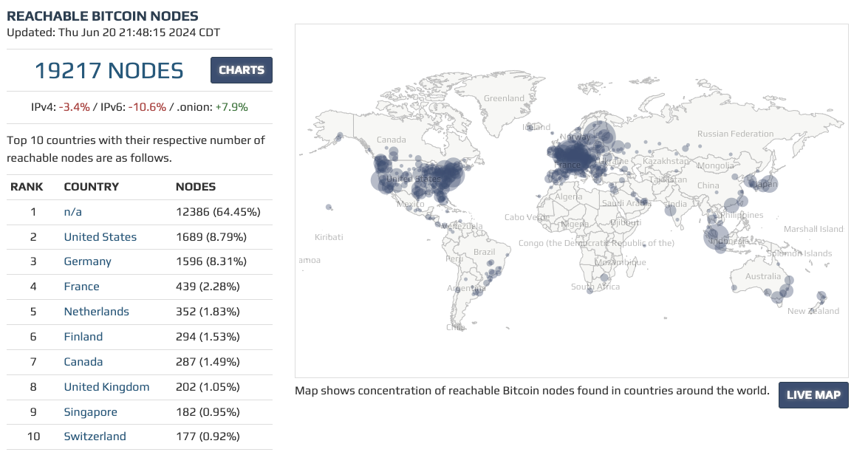Click the Greenland label on map
868x452 pixels.
[504, 98]
